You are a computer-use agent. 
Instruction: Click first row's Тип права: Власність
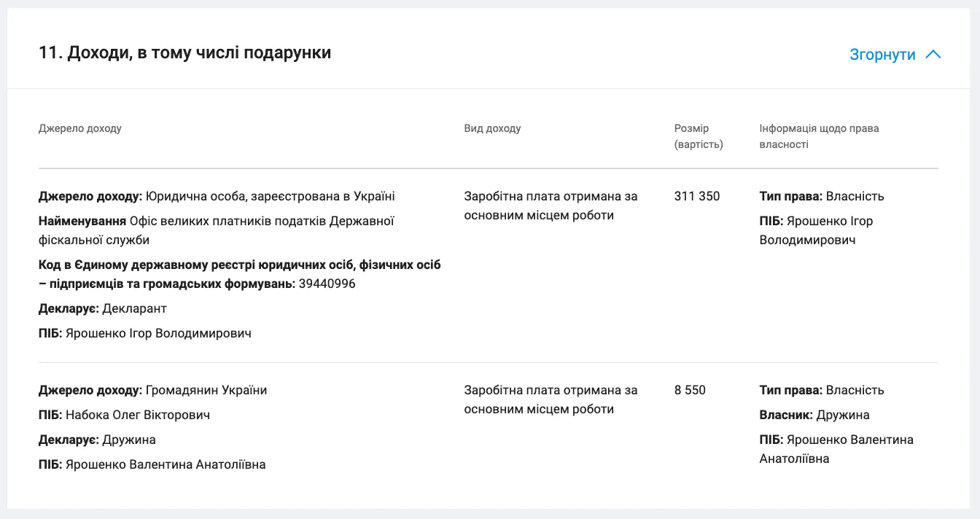coord(822,196)
